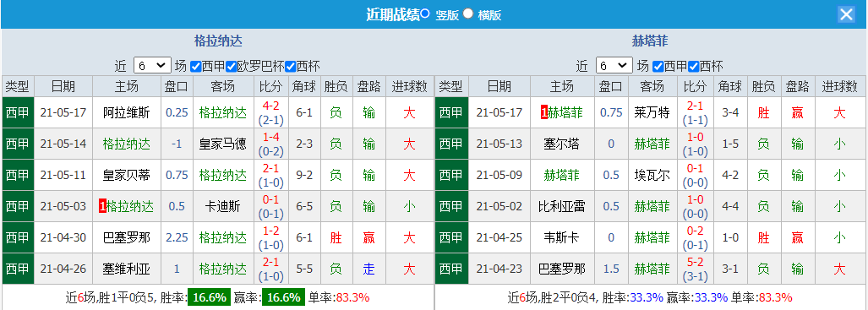Image resolution: width=868 pixels, height=310 pixels.
Task: Click the 走 result in 塞维利亚 row
Action: (369, 269)
